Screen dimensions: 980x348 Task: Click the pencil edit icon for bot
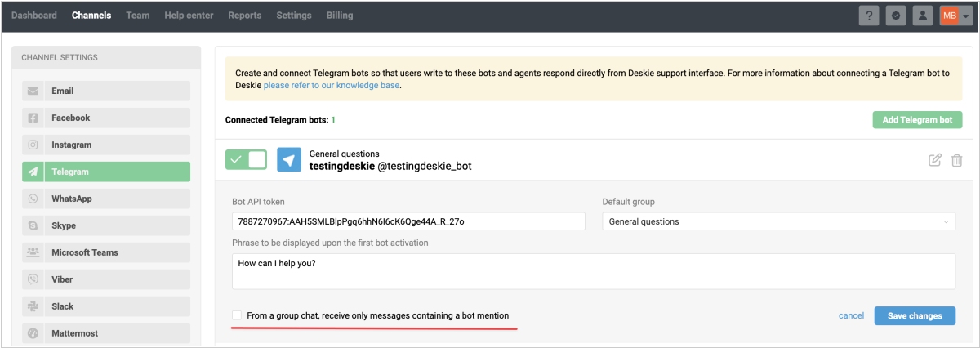935,160
